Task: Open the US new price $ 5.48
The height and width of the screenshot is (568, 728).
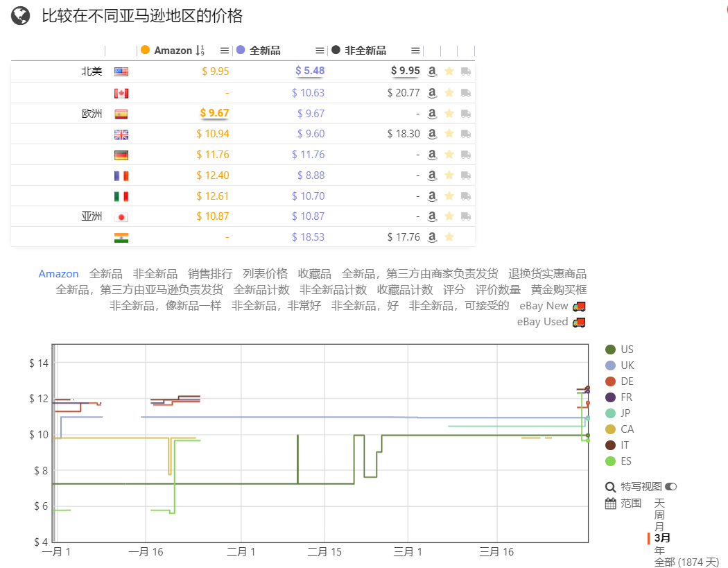Action: click(x=310, y=71)
